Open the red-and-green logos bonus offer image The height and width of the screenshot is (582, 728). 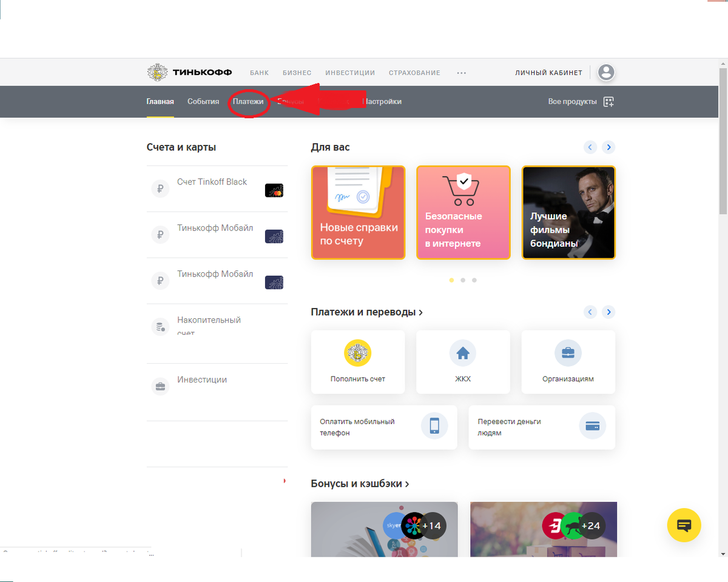(x=543, y=529)
